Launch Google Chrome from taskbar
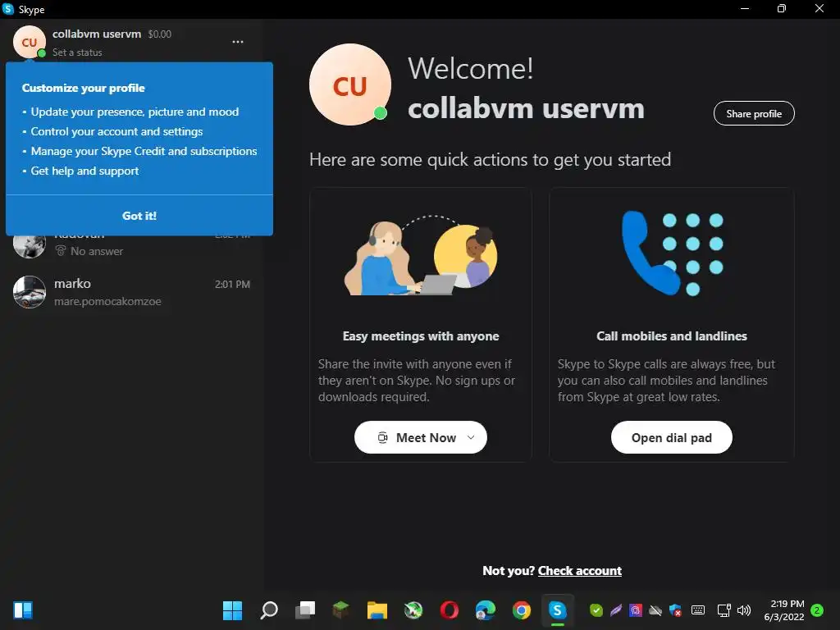 click(521, 610)
